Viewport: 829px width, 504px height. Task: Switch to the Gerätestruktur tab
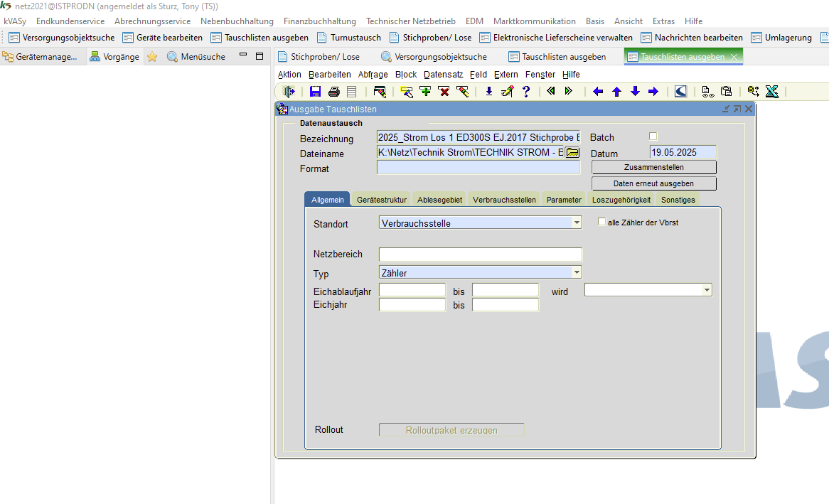382,200
